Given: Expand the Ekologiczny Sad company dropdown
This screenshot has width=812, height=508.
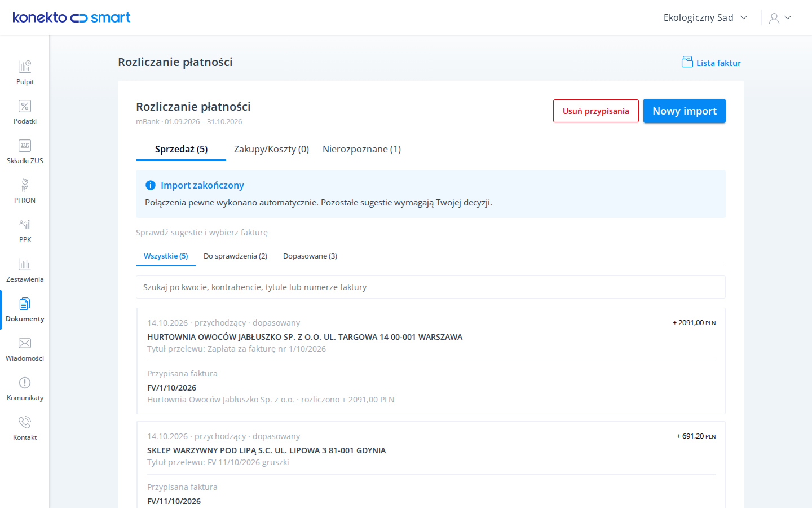Looking at the screenshot, I should (x=705, y=17).
